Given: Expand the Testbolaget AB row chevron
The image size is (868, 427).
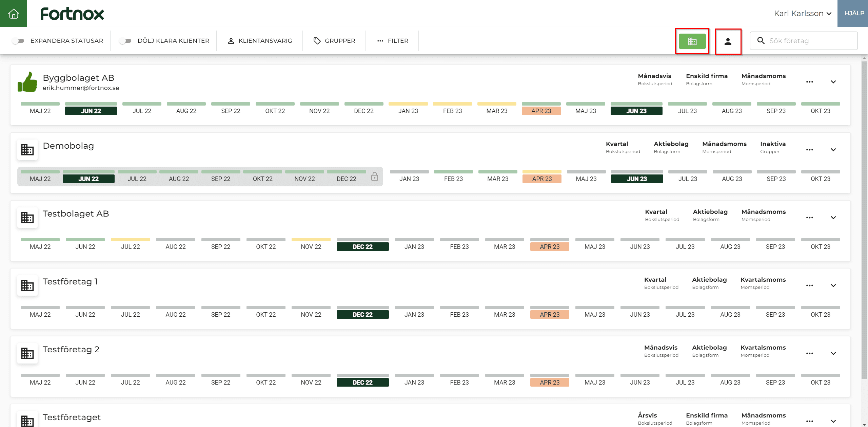Looking at the screenshot, I should (x=833, y=218).
